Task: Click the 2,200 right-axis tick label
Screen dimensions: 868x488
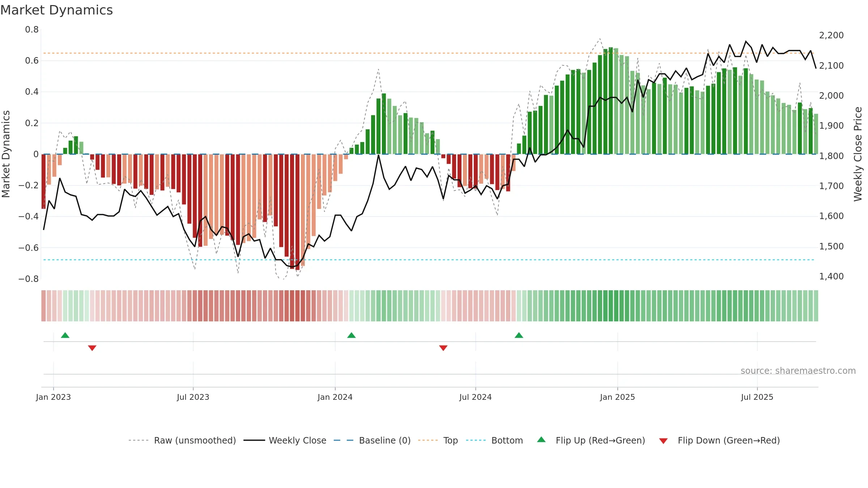Action: 831,35
